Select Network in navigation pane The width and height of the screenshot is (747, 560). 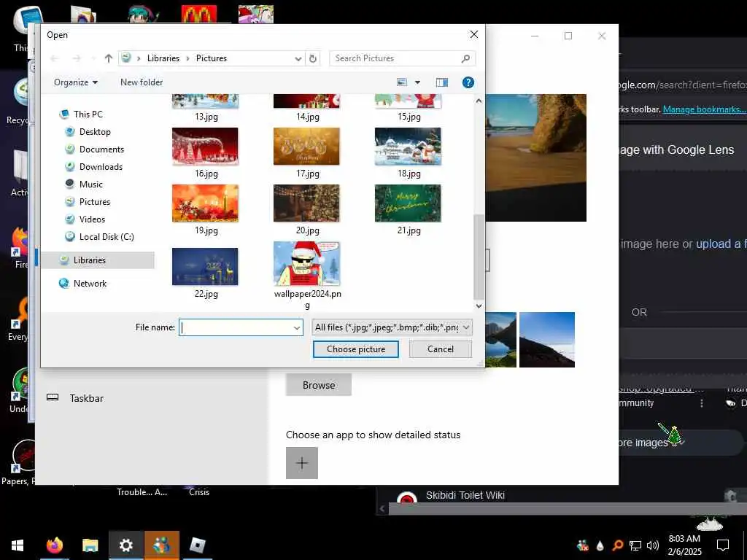pos(90,284)
